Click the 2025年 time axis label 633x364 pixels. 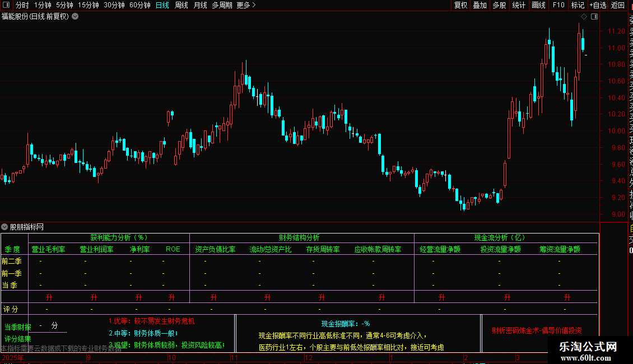coord(13,357)
